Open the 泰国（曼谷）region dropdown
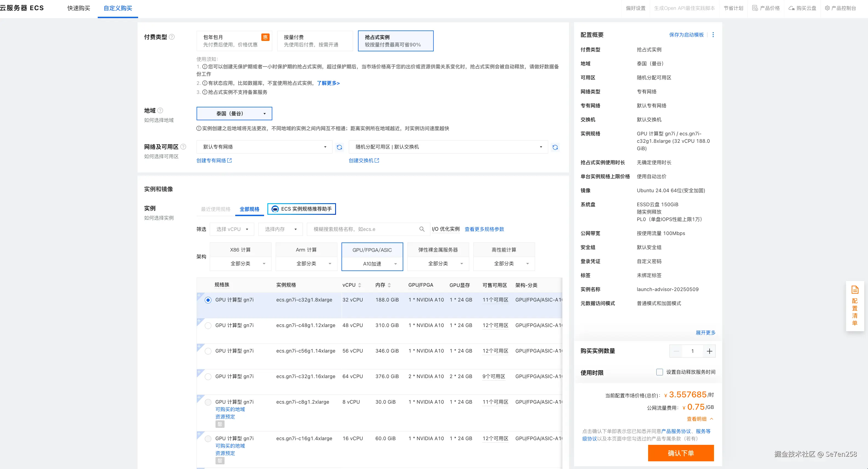868x469 pixels. pyautogui.click(x=234, y=114)
